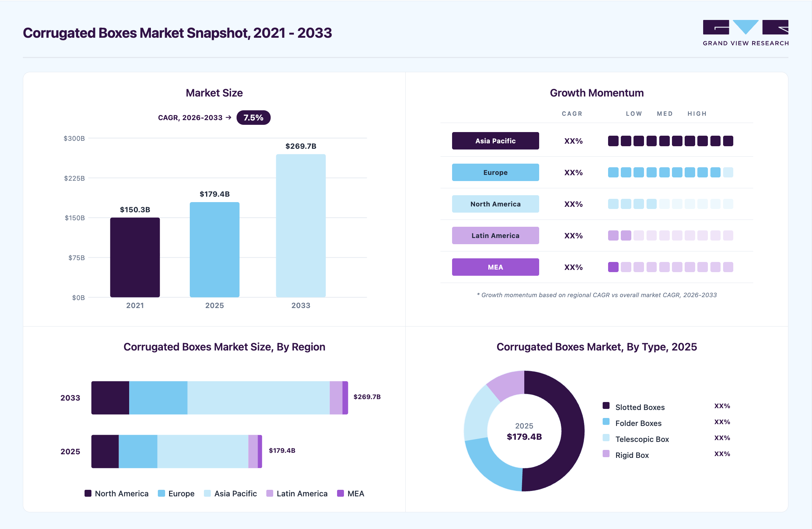The width and height of the screenshot is (812, 529).
Task: Click Europe segment of 2025 stacked bar
Action: click(138, 451)
